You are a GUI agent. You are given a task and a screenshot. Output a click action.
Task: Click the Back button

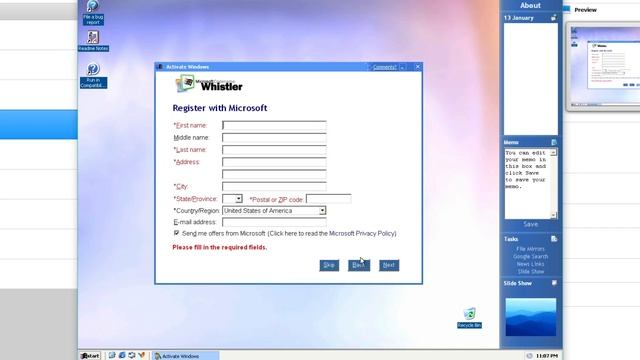359,265
